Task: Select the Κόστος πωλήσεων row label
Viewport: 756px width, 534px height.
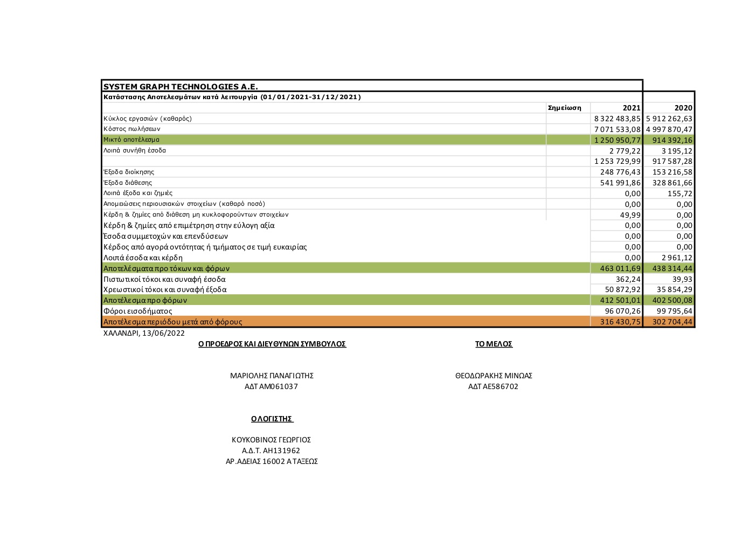Action: point(132,129)
